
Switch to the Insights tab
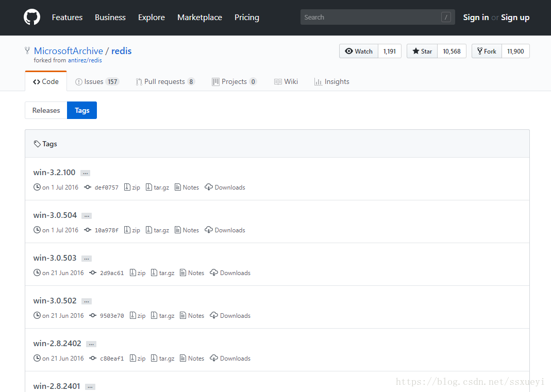(x=332, y=81)
